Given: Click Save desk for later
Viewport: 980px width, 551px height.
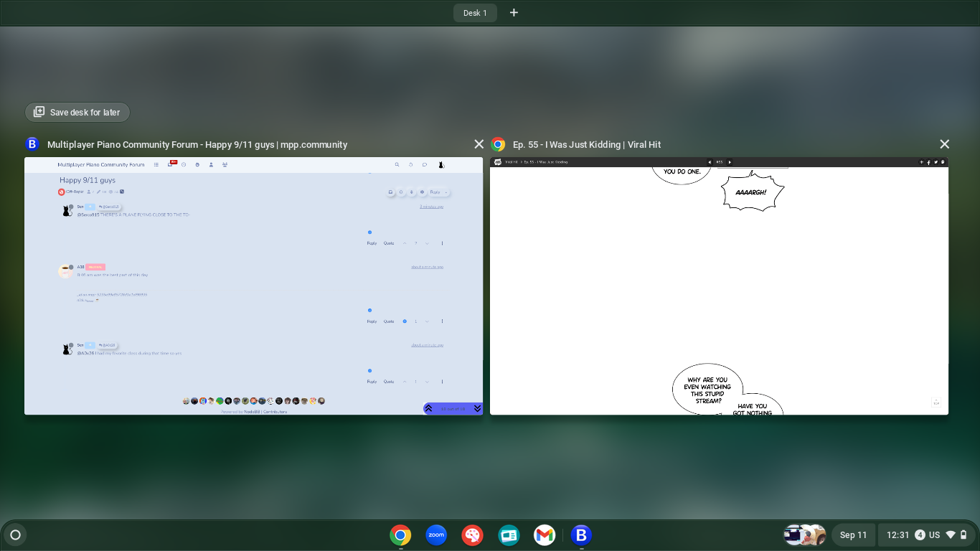Looking at the screenshot, I should coord(77,113).
